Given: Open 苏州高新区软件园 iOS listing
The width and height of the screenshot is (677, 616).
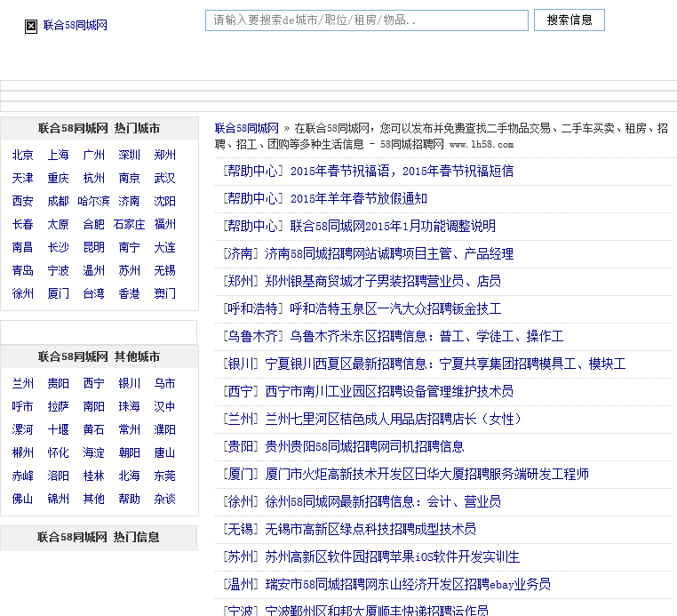Looking at the screenshot, I should [392, 556].
